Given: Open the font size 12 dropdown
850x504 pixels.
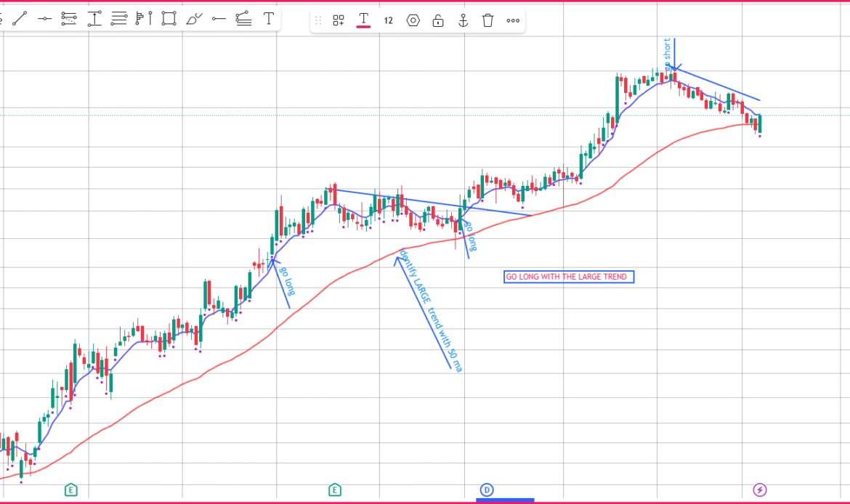Looking at the screenshot, I should [x=388, y=20].
